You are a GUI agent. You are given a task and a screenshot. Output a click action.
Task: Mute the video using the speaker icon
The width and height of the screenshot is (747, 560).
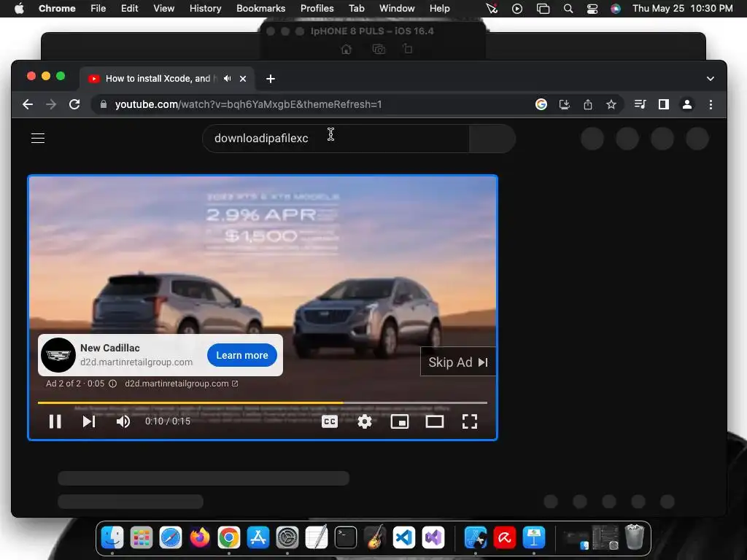pos(123,421)
